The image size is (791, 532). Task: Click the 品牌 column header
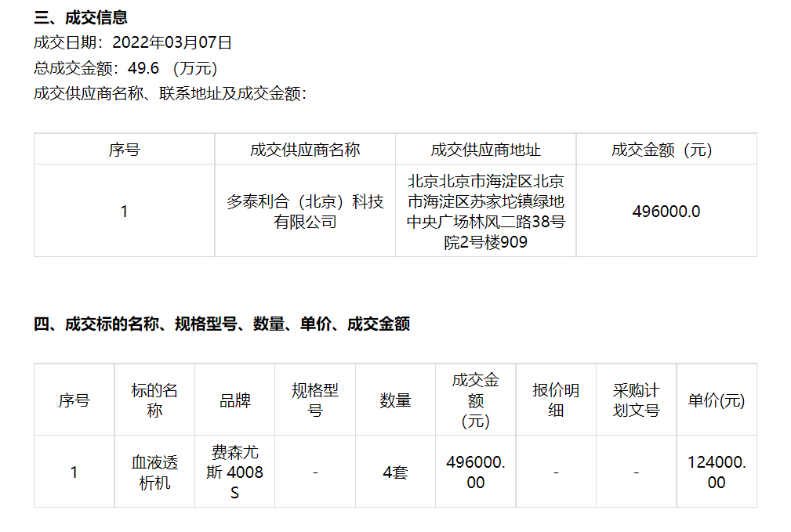click(234, 400)
